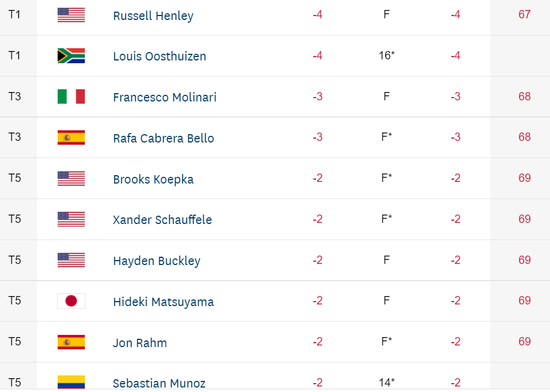
Task: Click the US flag beside Brooks Koepka
Action: [x=71, y=179]
